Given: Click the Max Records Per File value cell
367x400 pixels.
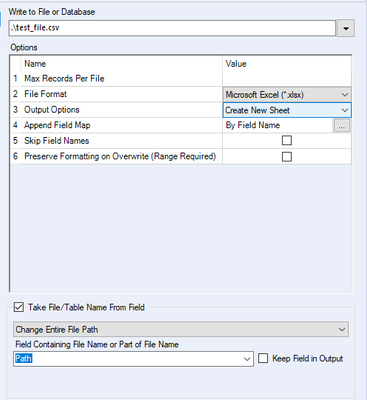Looking at the screenshot, I should (287, 79).
